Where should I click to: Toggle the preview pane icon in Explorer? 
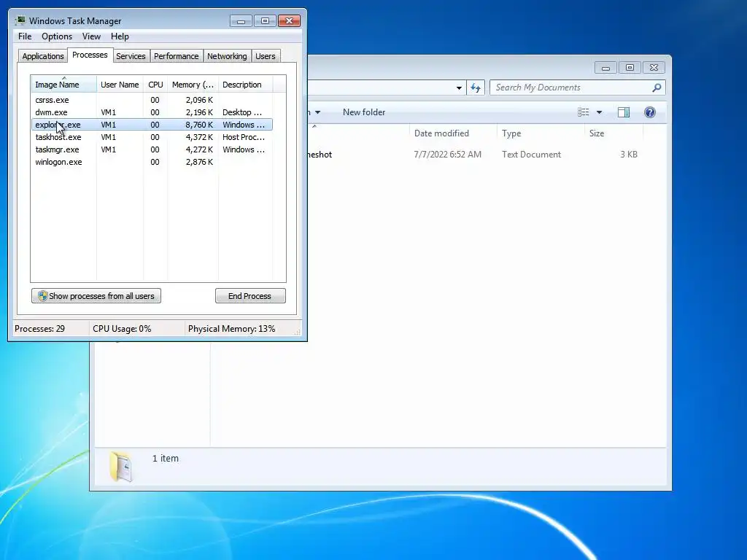[623, 112]
